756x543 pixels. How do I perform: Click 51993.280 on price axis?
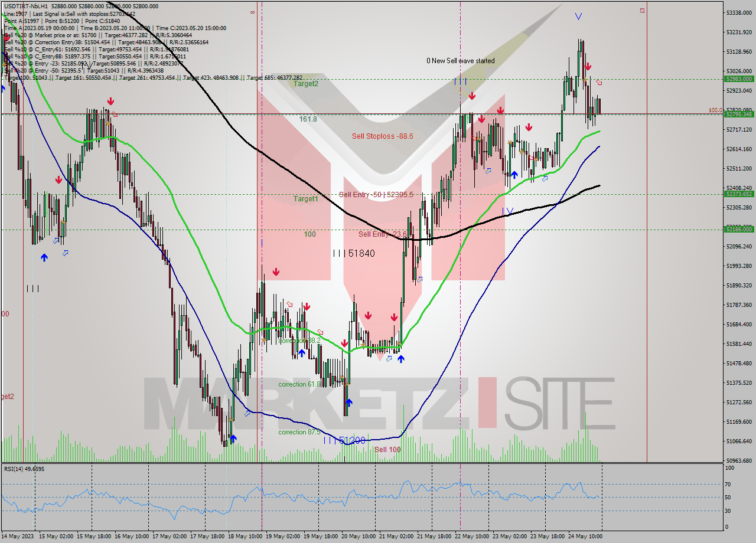[x=739, y=266]
